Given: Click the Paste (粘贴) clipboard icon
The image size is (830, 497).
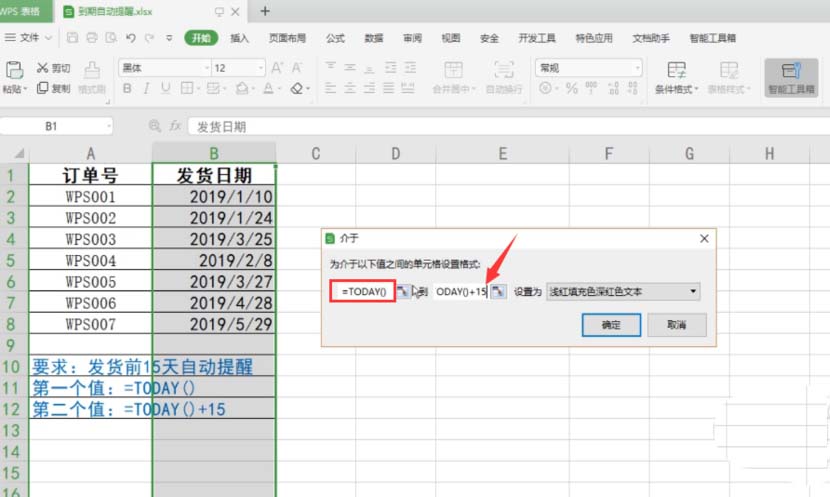Looking at the screenshot, I should point(14,70).
